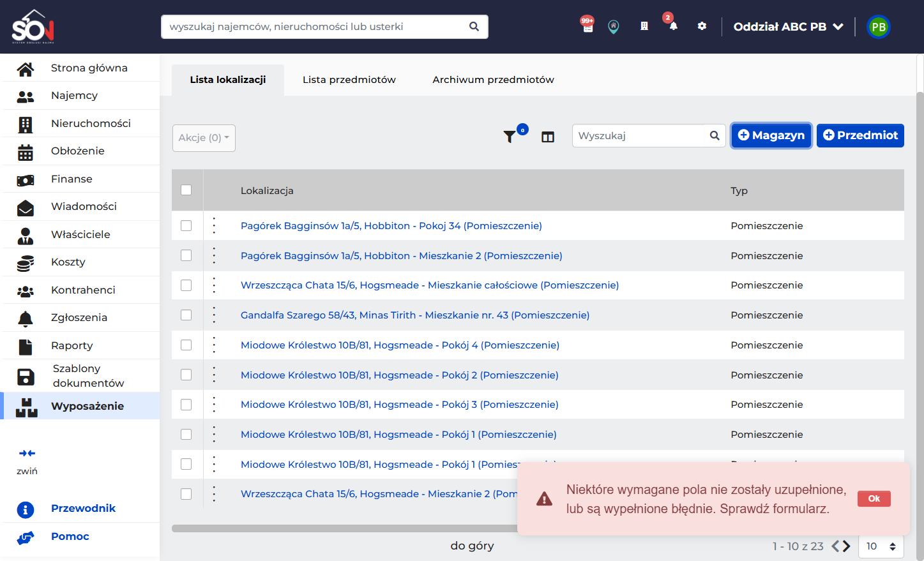
Task: Click the map location pin icon
Action: 614,27
